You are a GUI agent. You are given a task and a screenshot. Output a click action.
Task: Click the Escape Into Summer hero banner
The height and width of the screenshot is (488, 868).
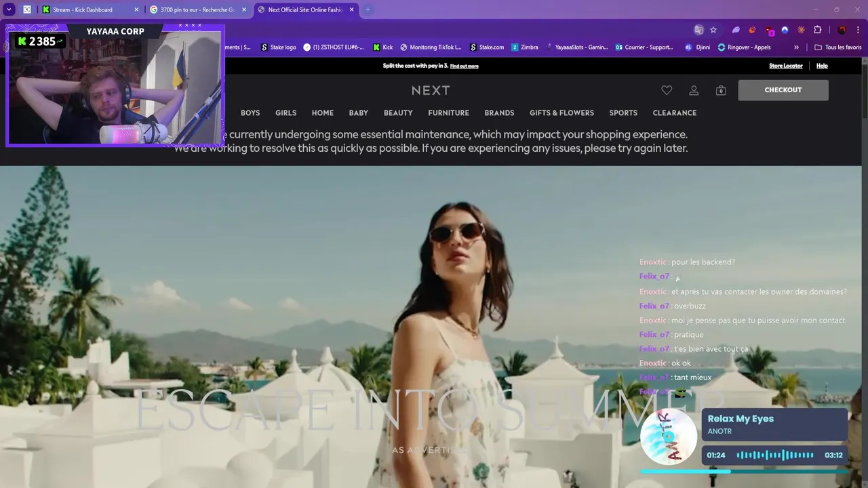[x=431, y=327]
